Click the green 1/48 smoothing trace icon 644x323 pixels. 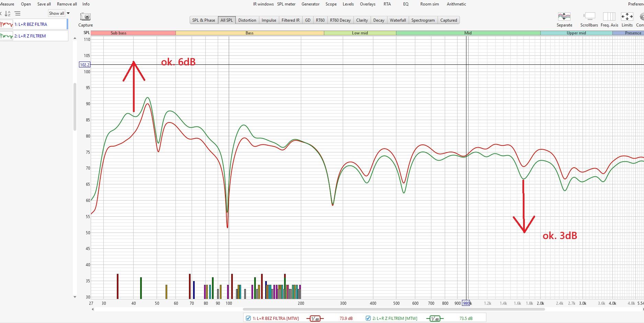434,319
